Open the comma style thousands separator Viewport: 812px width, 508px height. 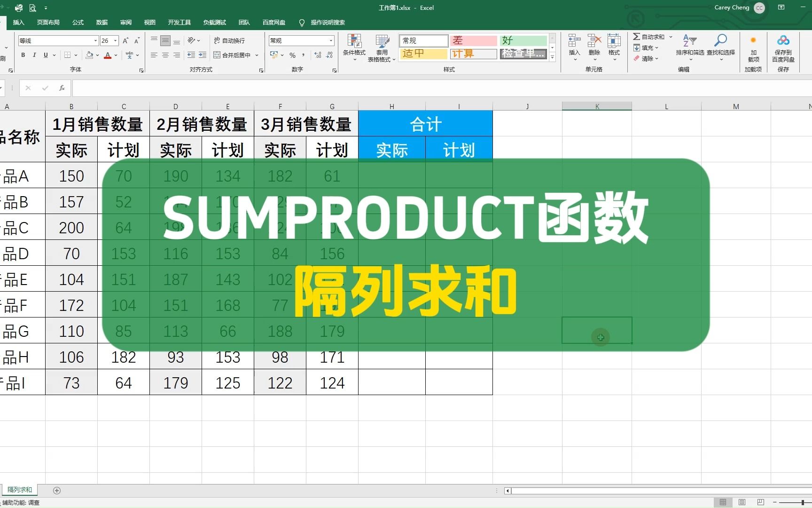(x=304, y=55)
